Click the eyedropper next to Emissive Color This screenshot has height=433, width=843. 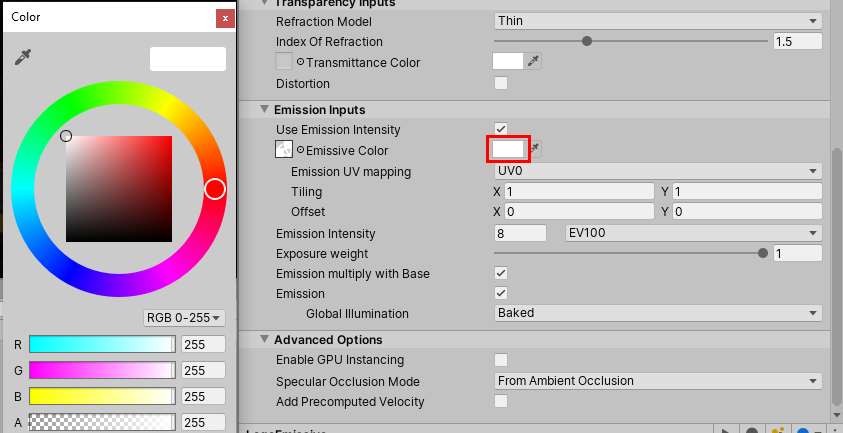coord(536,150)
